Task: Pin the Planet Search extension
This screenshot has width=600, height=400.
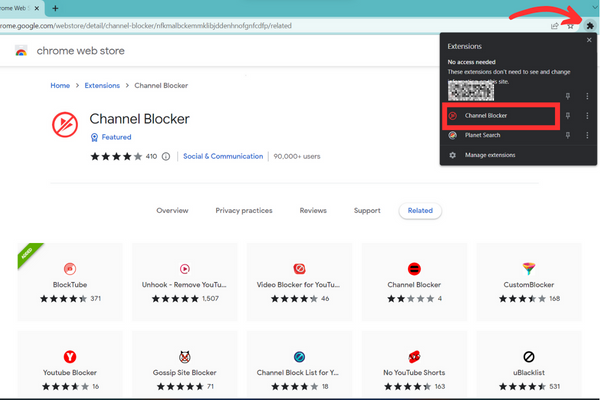Action: [x=568, y=135]
